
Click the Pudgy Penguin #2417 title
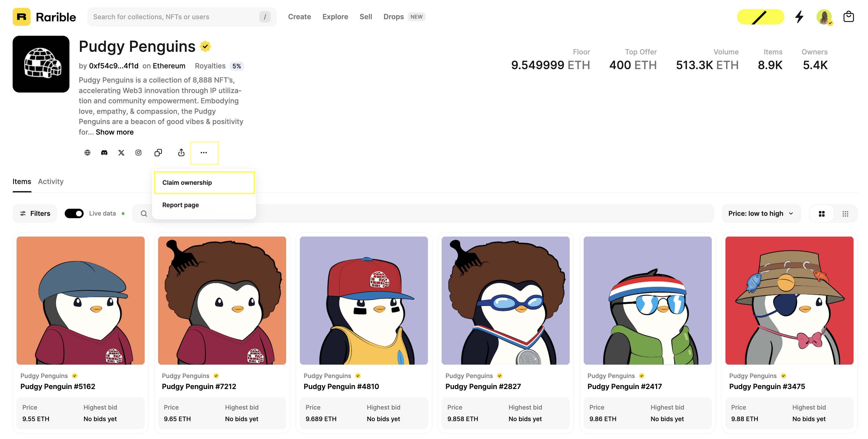click(x=625, y=386)
